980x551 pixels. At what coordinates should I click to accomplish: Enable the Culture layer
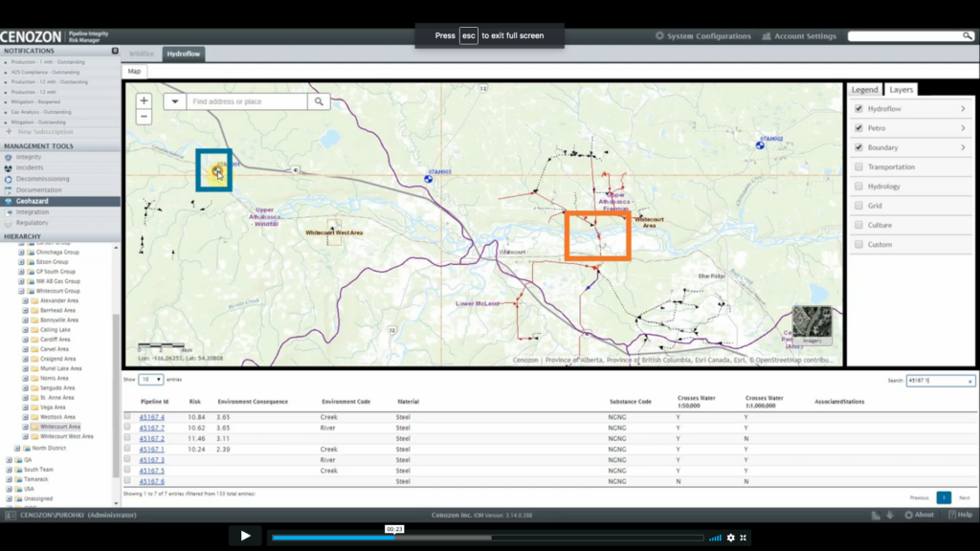[858, 225]
